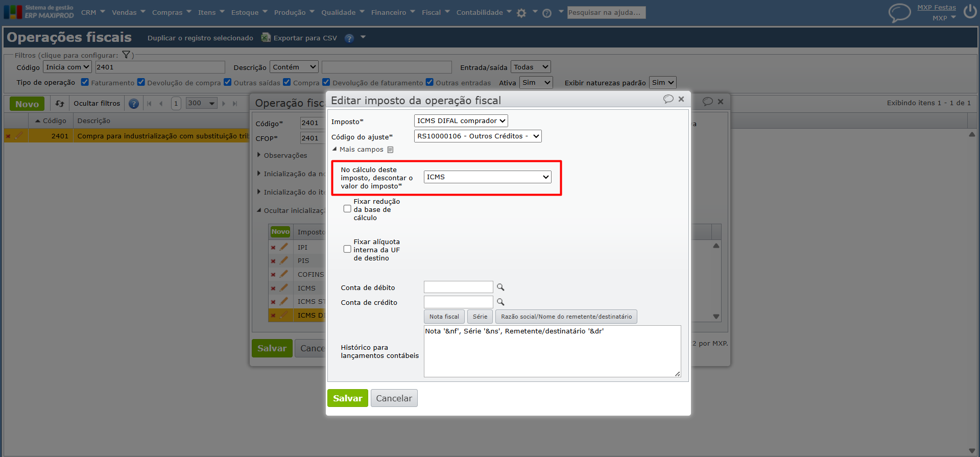Click the filter funnel configuration icon
This screenshot has height=457, width=980.
126,55
